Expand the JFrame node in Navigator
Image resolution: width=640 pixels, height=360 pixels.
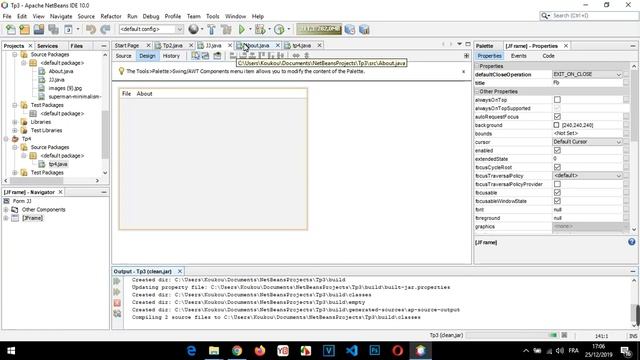(x=6, y=218)
